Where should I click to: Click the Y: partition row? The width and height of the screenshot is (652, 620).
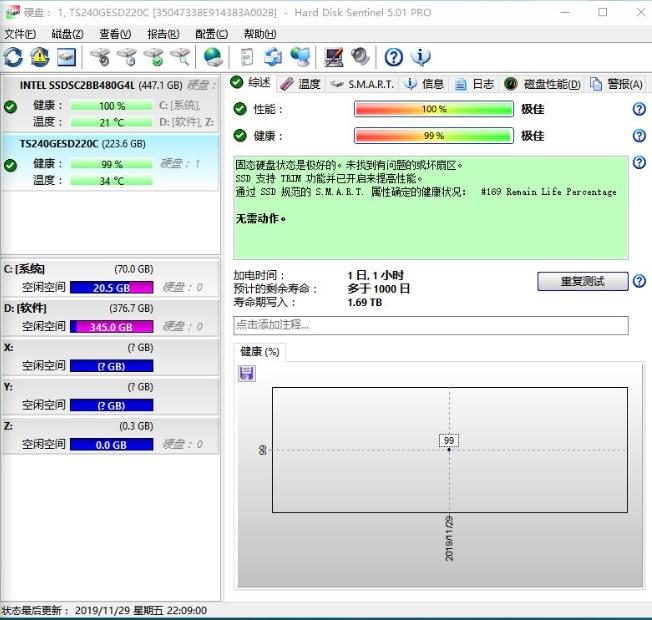(x=110, y=396)
